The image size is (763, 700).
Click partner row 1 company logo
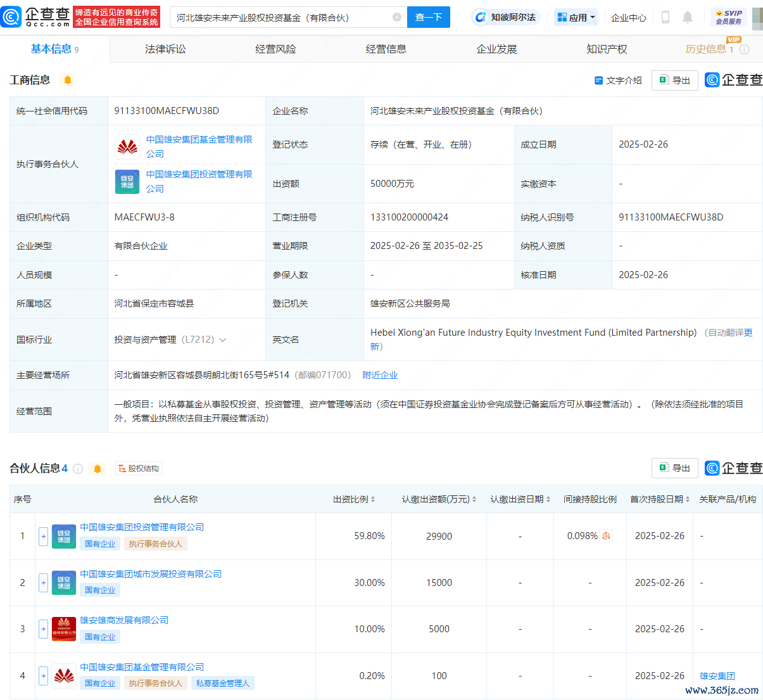point(64,536)
